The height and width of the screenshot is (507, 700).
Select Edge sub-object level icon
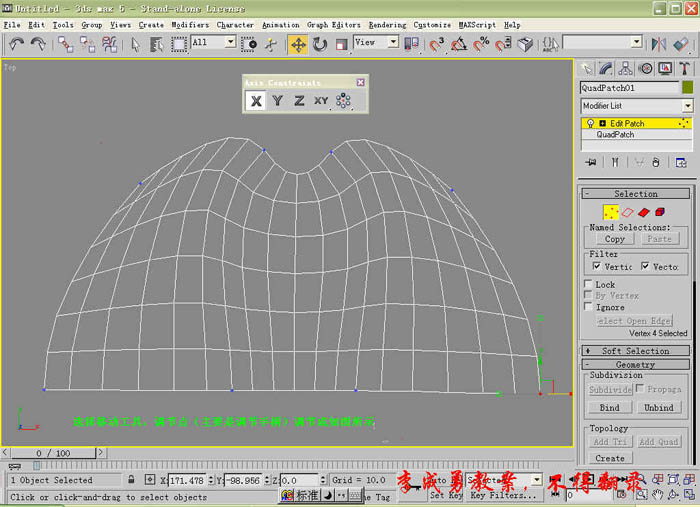click(x=628, y=212)
